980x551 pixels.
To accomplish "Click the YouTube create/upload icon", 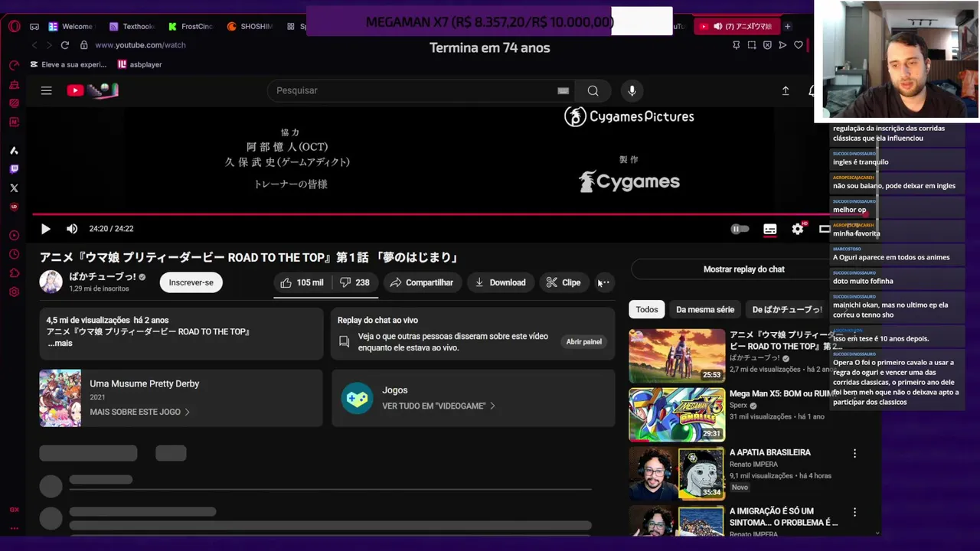I will click(786, 90).
